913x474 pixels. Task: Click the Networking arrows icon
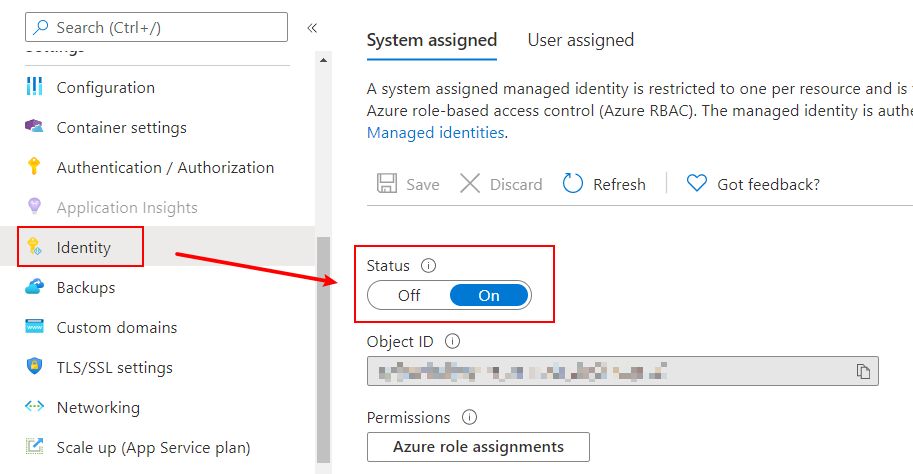[34, 406]
